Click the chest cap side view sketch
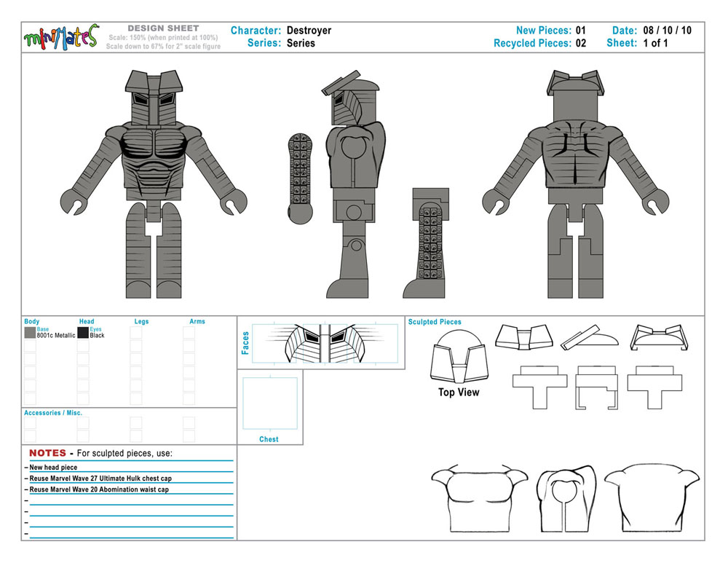The width and height of the screenshot is (728, 563). pyautogui.click(x=567, y=500)
